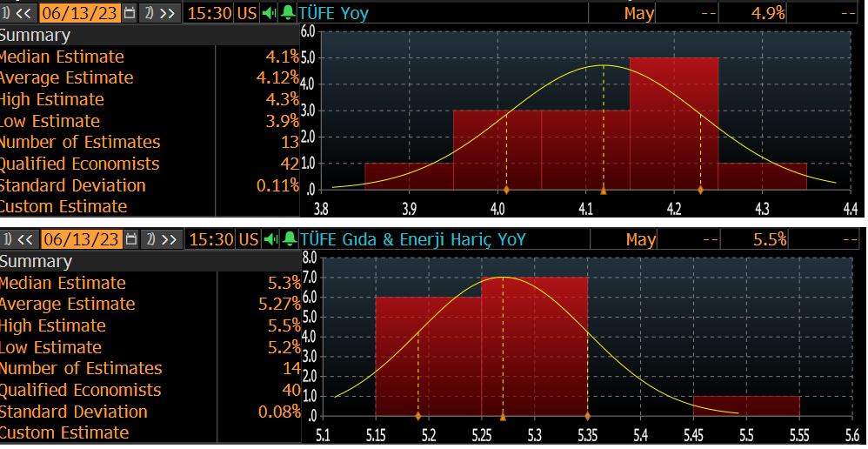Open the calendar icon in the TÜFE Yoy row

(x=129, y=13)
